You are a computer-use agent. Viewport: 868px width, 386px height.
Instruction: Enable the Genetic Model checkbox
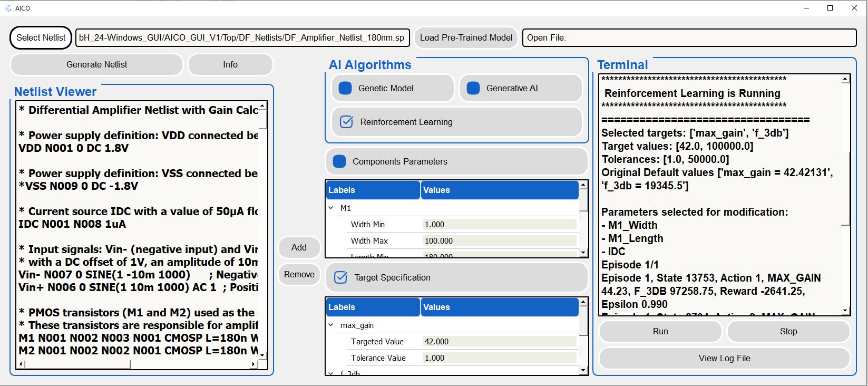(345, 88)
